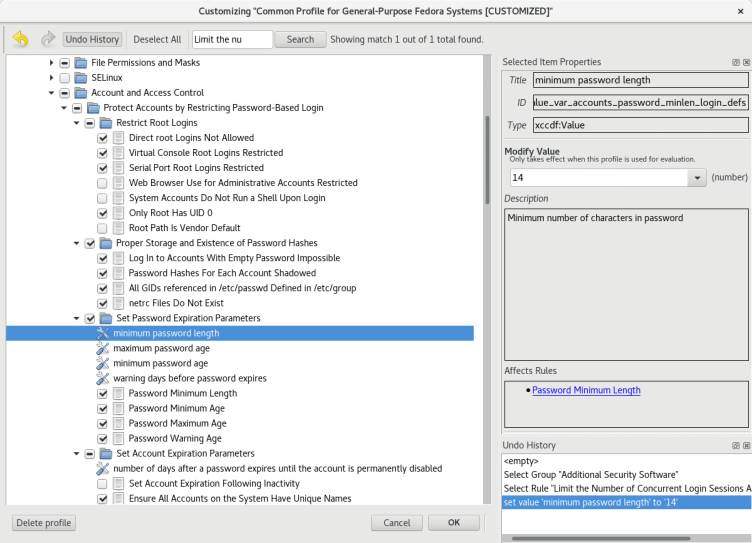Detach the Selected Item Properties panel

[736, 62]
